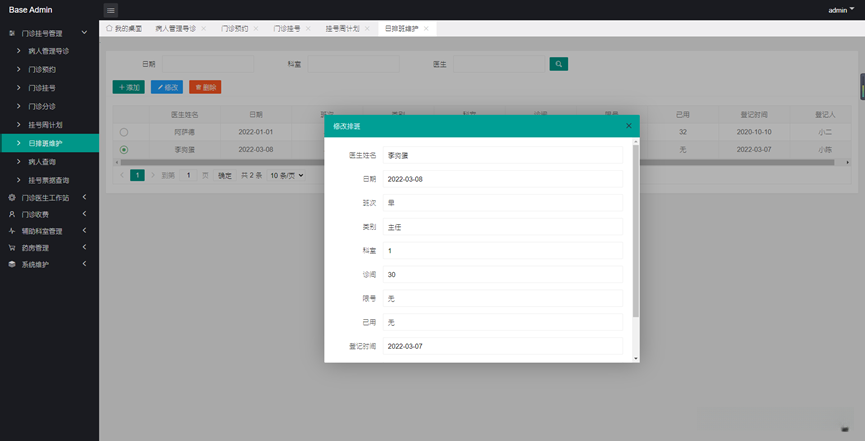Expand the 系统维护 menu
Image resolution: width=865 pixels, height=441 pixels.
[x=84, y=264]
